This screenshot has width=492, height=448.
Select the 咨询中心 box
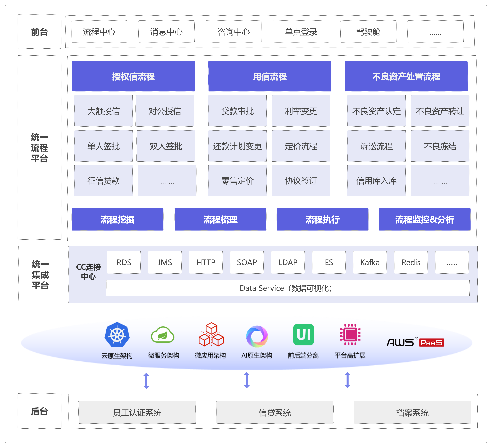pyautogui.click(x=234, y=32)
